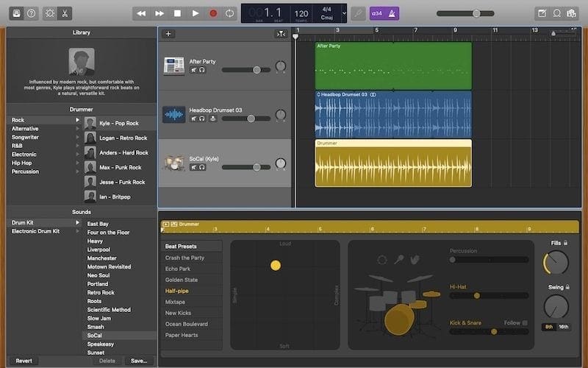Click the SoCal drum kit track icon
588x368 pixels.
coord(173,163)
